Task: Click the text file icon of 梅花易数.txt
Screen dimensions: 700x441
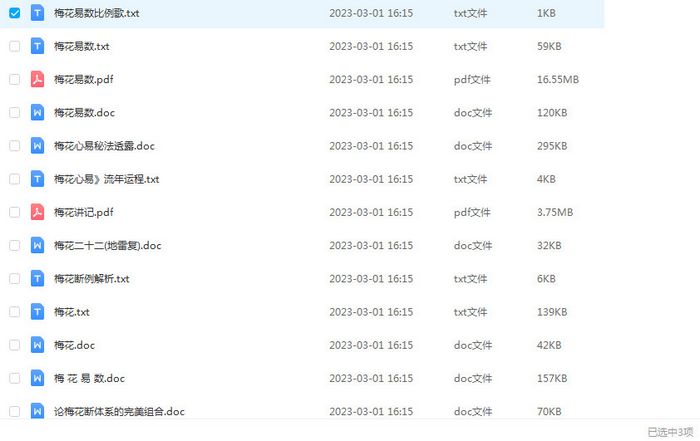Action: coord(38,46)
